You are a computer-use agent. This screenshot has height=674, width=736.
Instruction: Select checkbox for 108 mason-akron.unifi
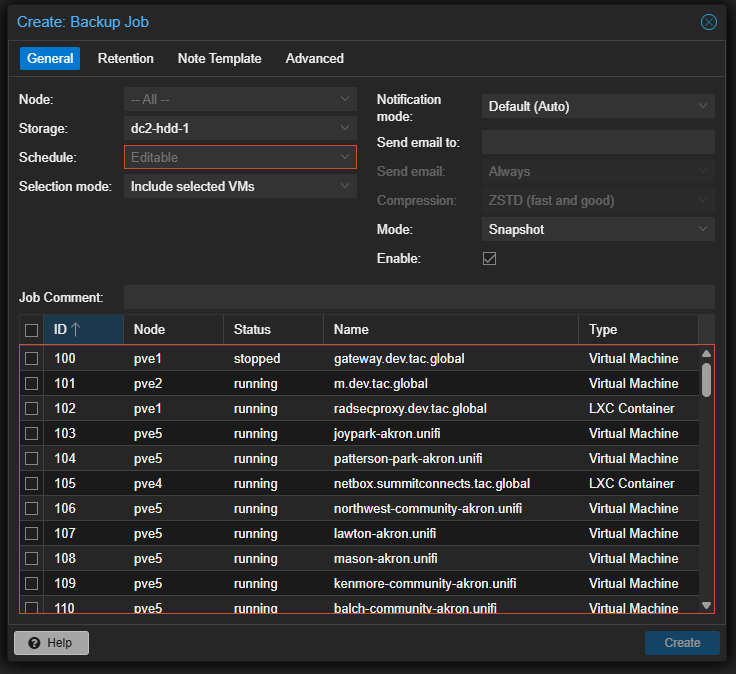pos(31,559)
